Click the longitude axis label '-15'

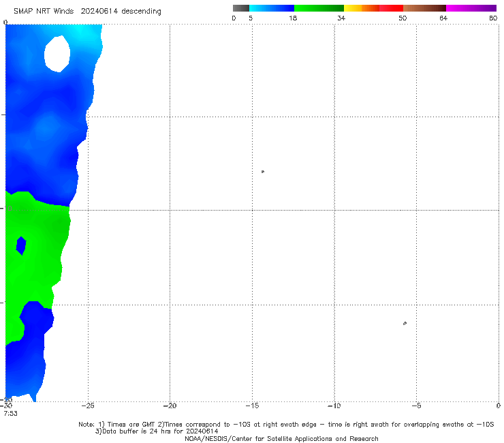click(x=252, y=406)
